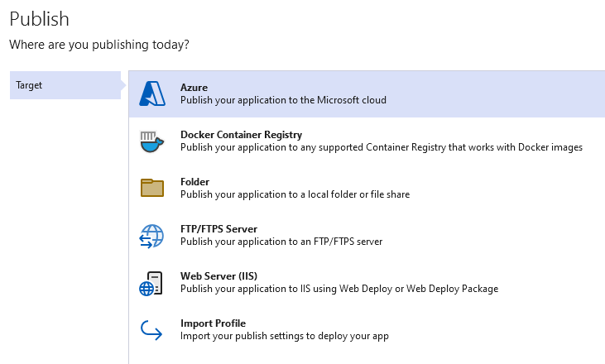Image resolution: width=605 pixels, height=364 pixels.
Task: Click 'Publish your application to an FTP/FTPS server'
Action: (281, 242)
